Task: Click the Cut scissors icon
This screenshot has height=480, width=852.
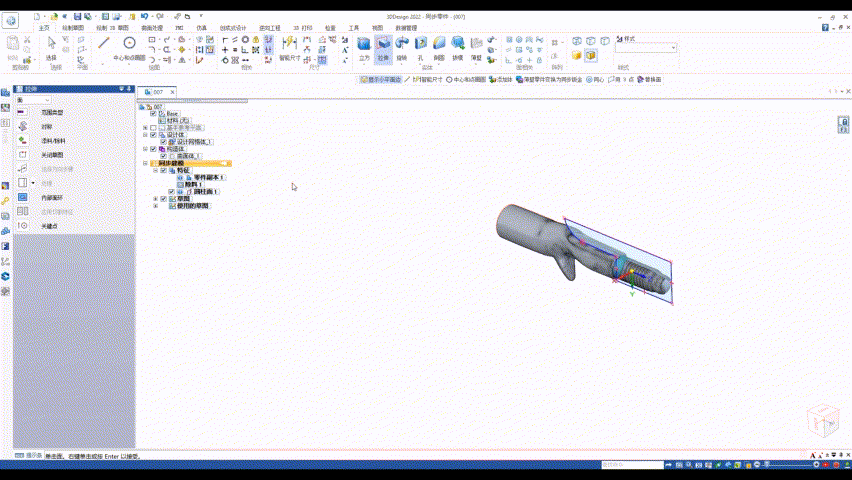Action: tap(27, 40)
